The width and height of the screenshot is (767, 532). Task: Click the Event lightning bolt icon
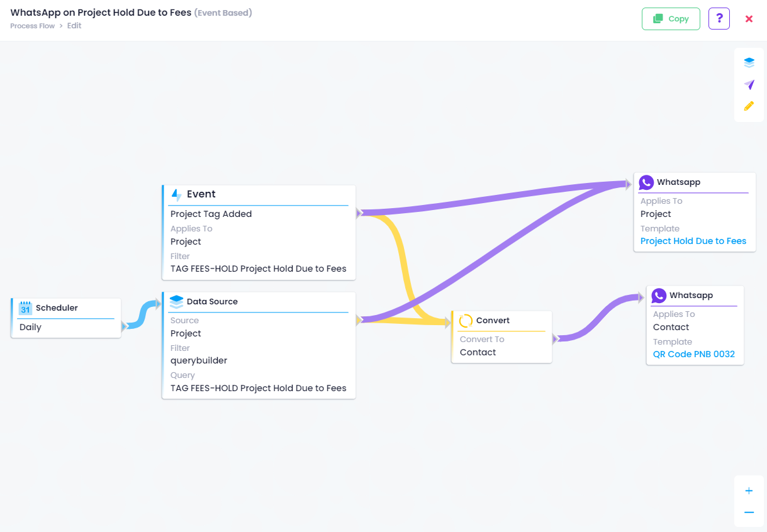pos(176,195)
